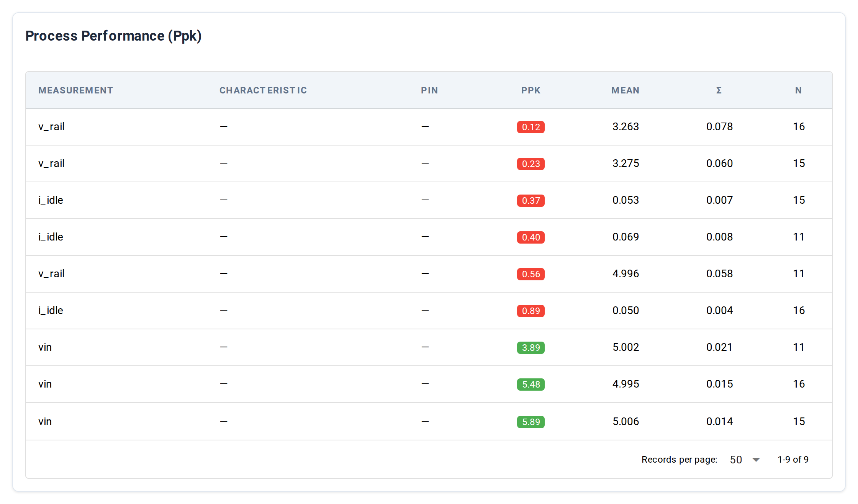Click the mean value 4.995
Screen dimensions: 858x504
click(626, 384)
